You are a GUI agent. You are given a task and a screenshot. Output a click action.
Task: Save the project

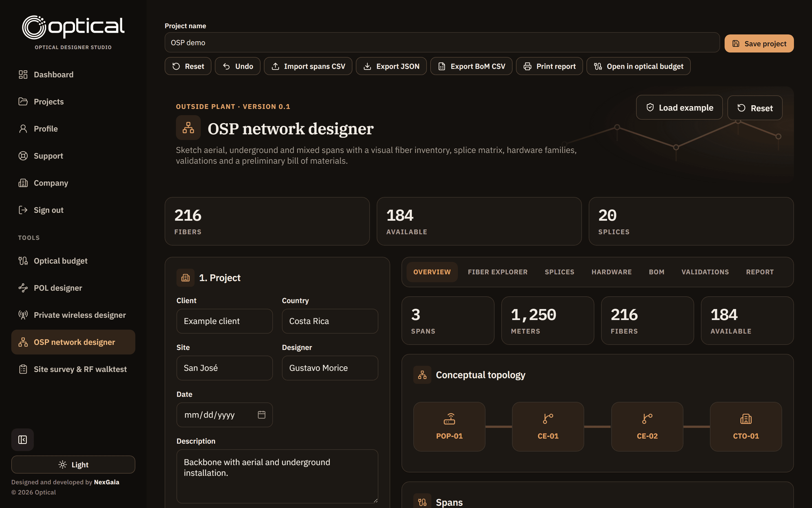759,43
